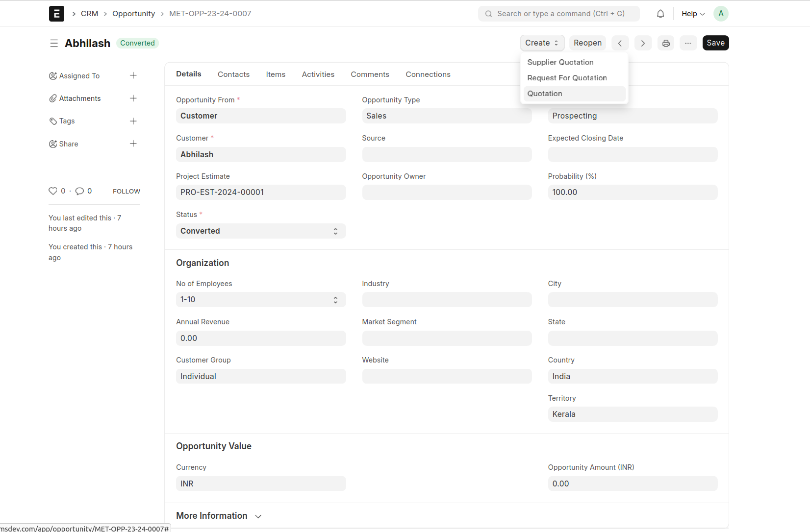Add an attachment using plus icon
The width and height of the screenshot is (810, 532).
[x=133, y=98]
